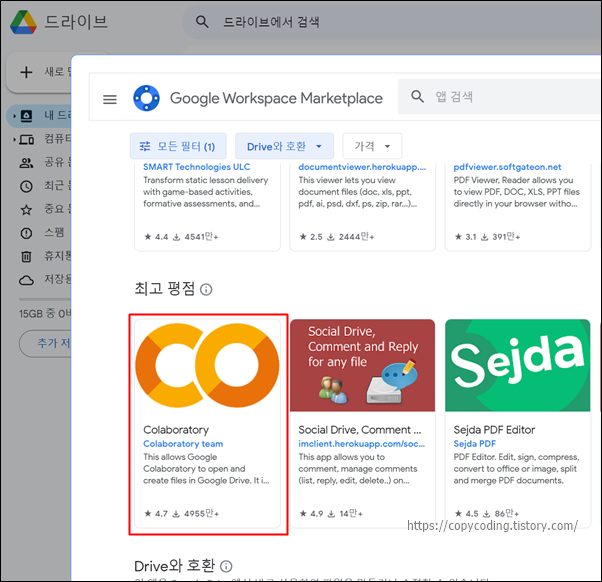This screenshot has width=602, height=582.
Task: Open Recent clock icon in sidebar
Action: coord(26,186)
